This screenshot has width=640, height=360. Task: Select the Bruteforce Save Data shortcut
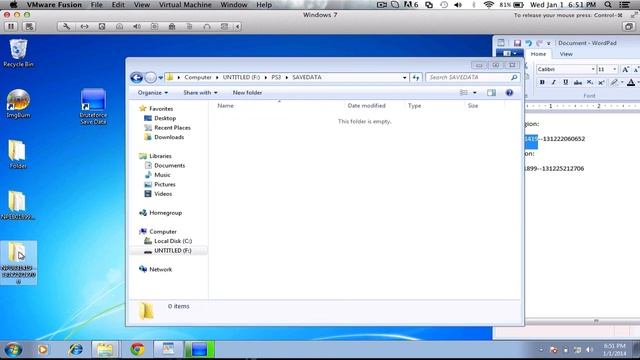coord(93,107)
